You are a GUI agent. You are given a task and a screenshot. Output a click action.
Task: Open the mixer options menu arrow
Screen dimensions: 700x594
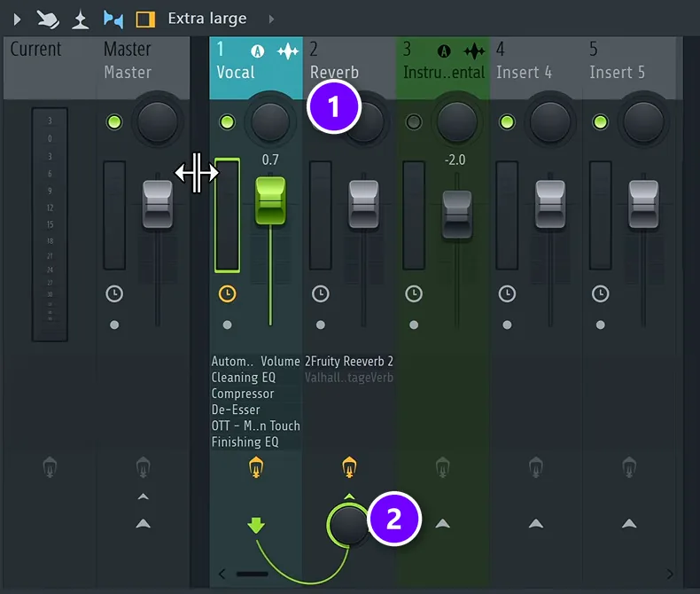click(x=17, y=20)
